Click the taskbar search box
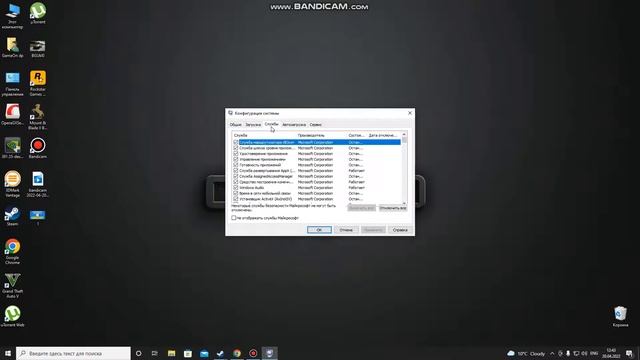Image resolution: width=640 pixels, height=360 pixels. (73, 353)
